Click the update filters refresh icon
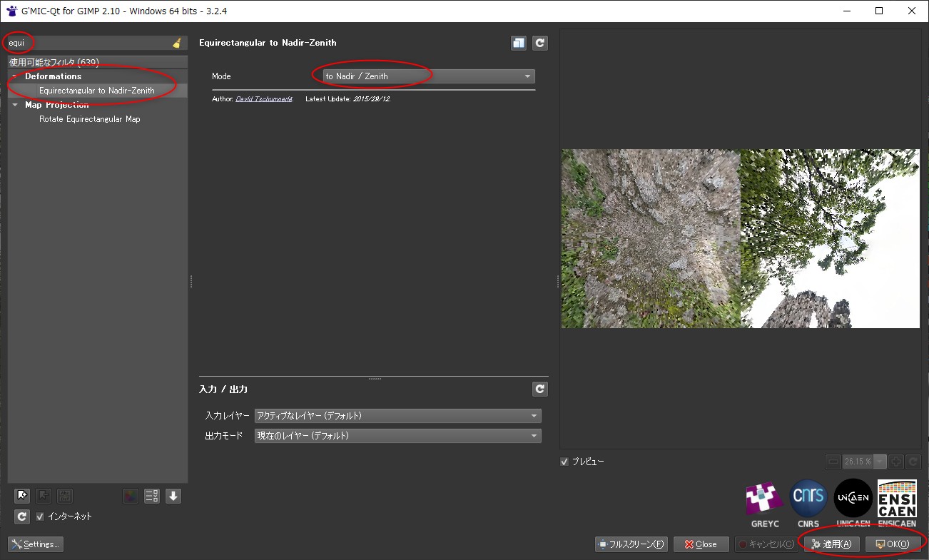Image resolution: width=929 pixels, height=560 pixels. tap(22, 516)
